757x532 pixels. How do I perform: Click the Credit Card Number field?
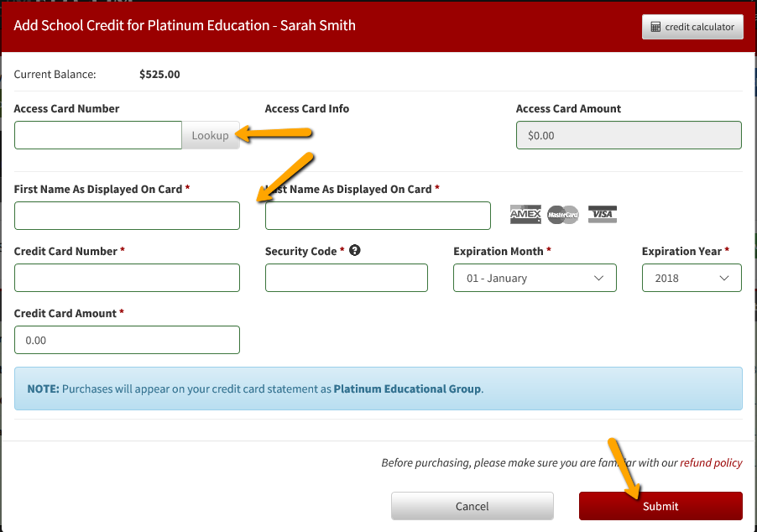127,278
